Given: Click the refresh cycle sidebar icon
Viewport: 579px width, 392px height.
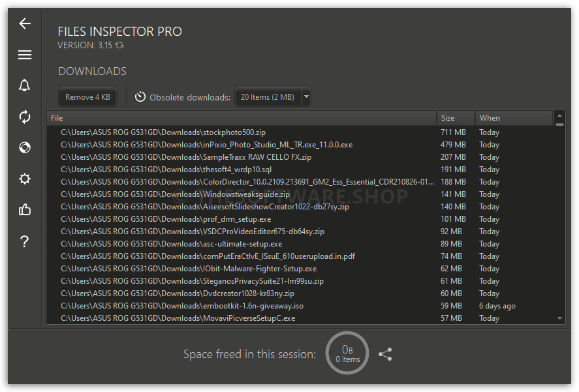Looking at the screenshot, I should click(x=25, y=117).
